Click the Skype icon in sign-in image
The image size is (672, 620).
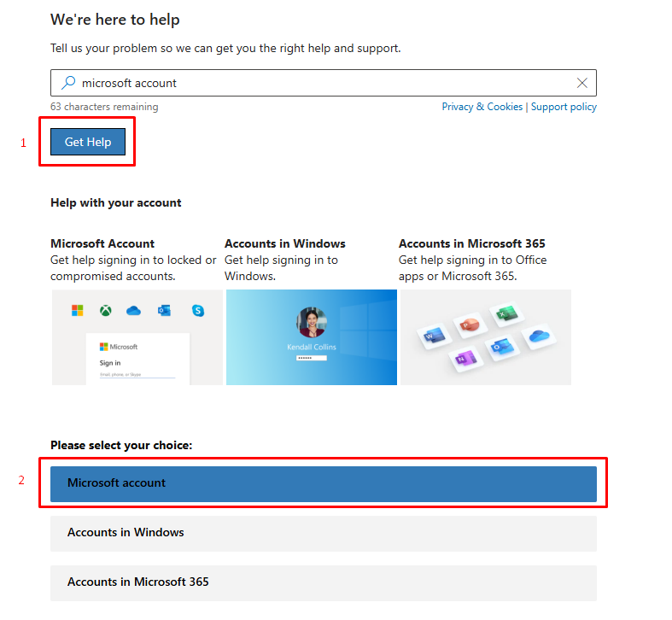197,310
